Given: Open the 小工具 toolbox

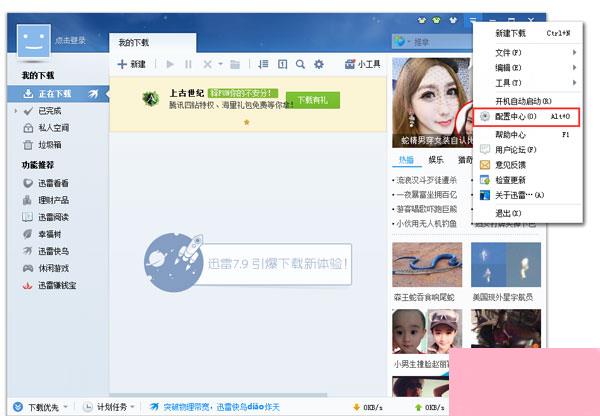Looking at the screenshot, I should pos(362,64).
